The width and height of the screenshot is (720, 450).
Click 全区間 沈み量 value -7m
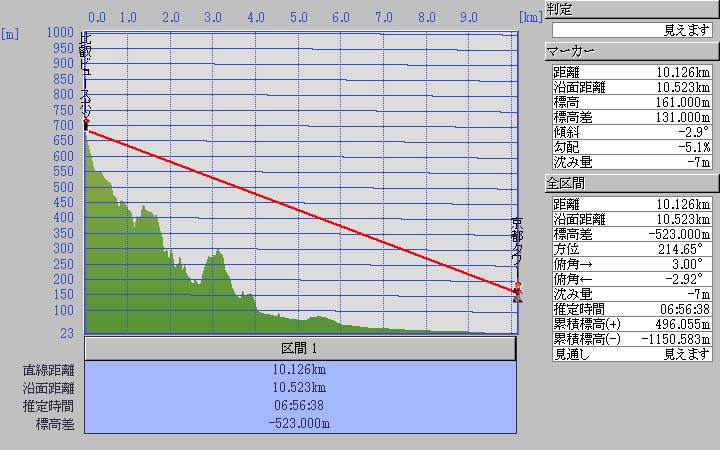(698, 294)
